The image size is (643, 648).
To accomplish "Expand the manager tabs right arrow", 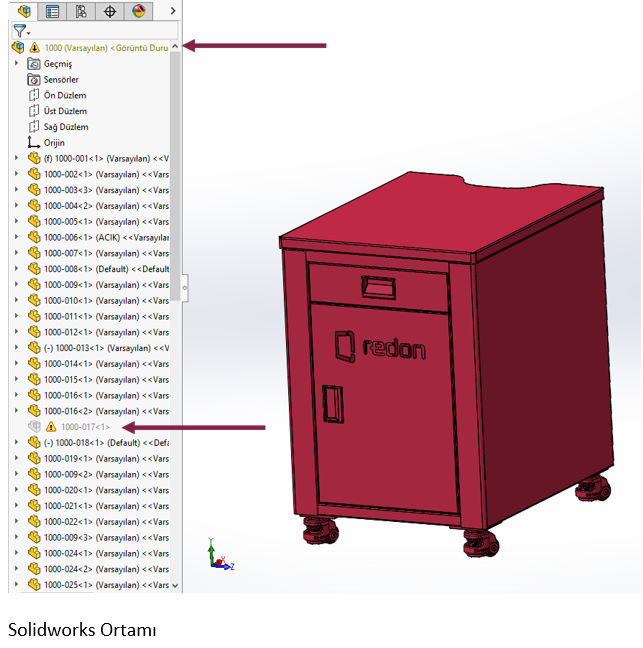I will pyautogui.click(x=173, y=11).
